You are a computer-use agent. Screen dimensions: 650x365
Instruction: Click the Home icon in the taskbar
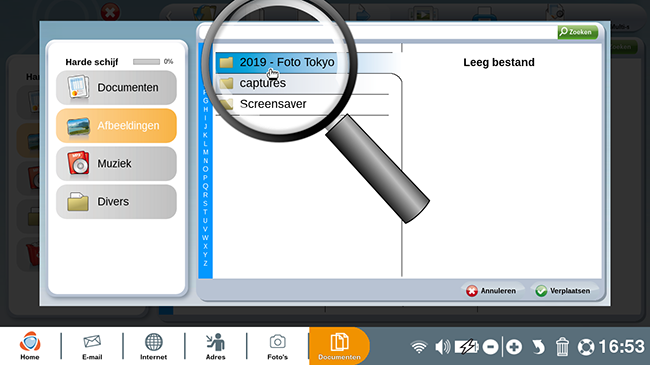30,346
